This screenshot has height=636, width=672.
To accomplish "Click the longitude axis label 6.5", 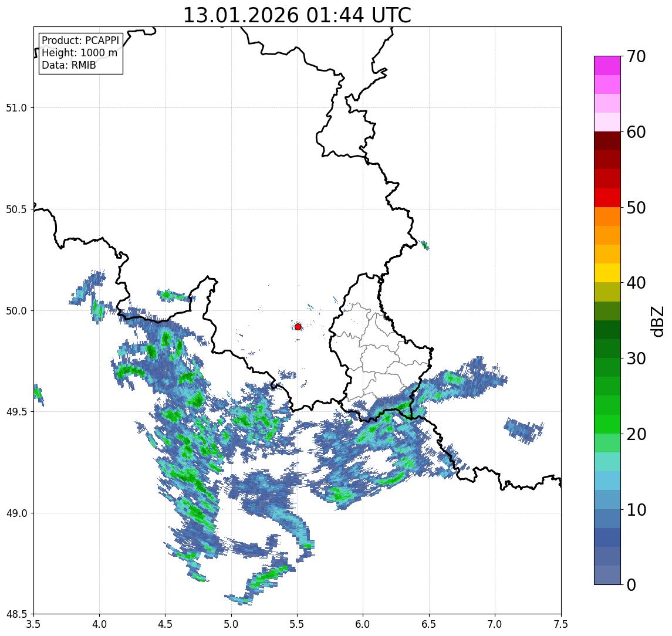I will pyautogui.click(x=430, y=624).
